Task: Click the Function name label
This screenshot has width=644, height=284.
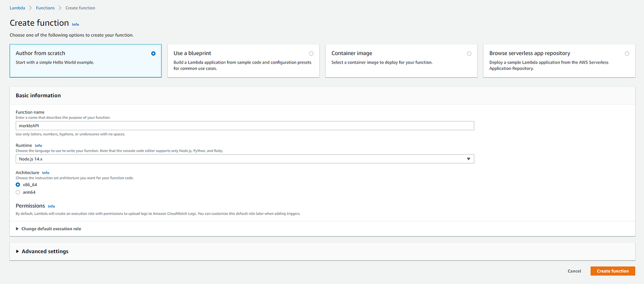Action: coord(30,112)
